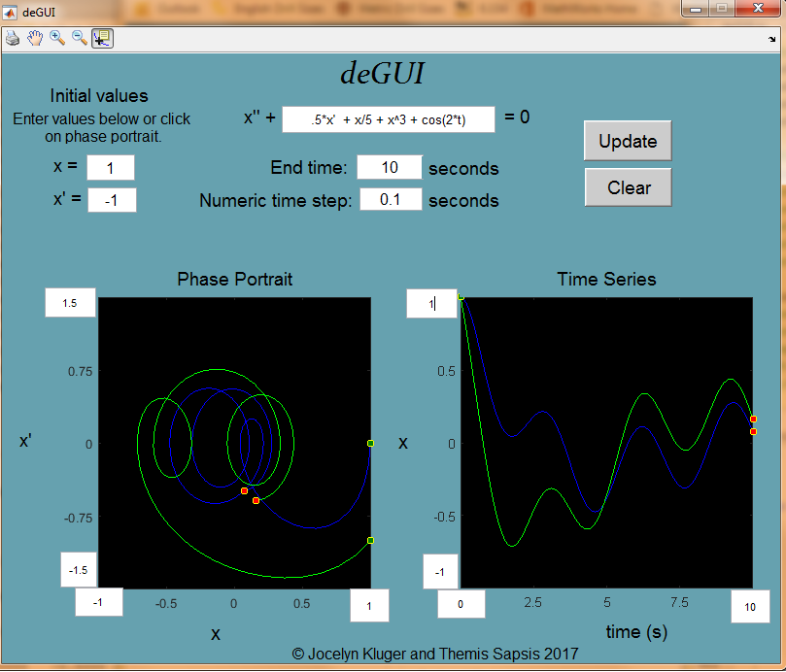Click phase portrait y-axis min field -1.5
This screenshot has height=672, width=786.
pos(78,570)
